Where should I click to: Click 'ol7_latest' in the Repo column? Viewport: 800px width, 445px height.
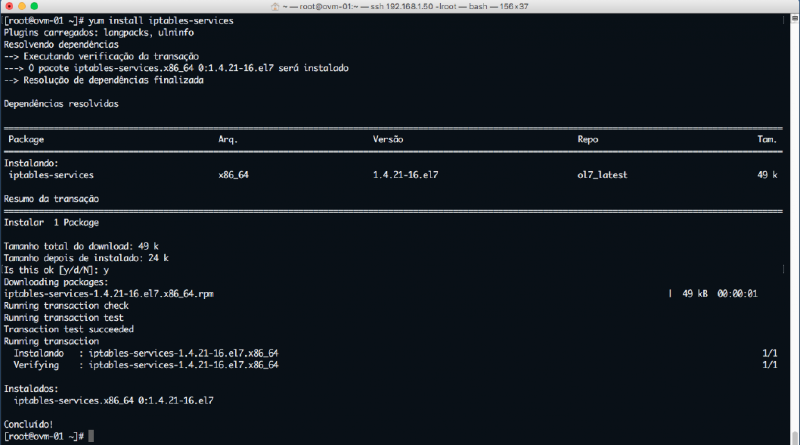pyautogui.click(x=602, y=174)
